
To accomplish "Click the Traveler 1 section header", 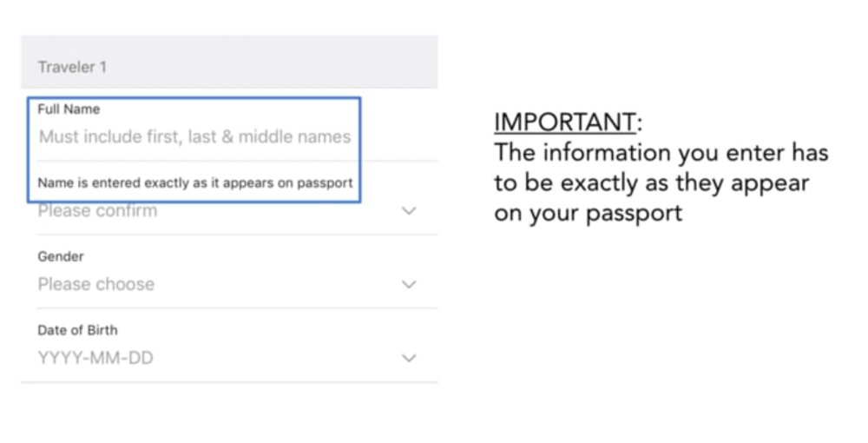I will 73,67.
